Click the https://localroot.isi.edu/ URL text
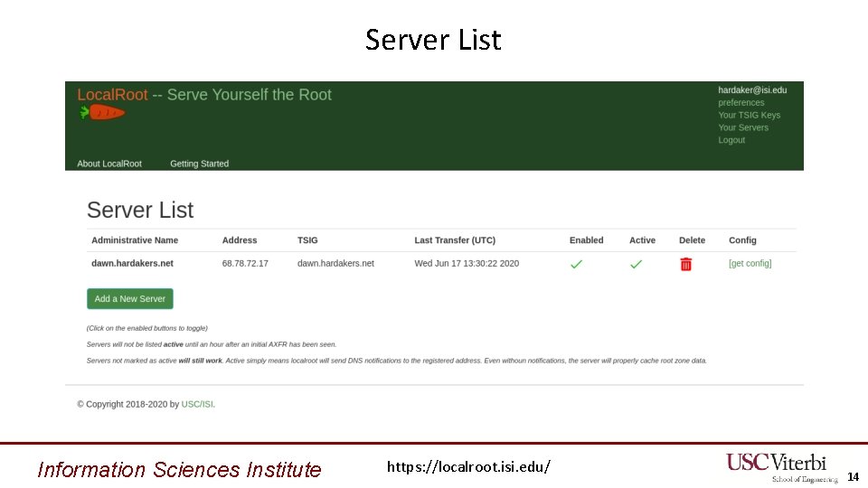Viewport: 868px width, 488px height. coord(468,467)
